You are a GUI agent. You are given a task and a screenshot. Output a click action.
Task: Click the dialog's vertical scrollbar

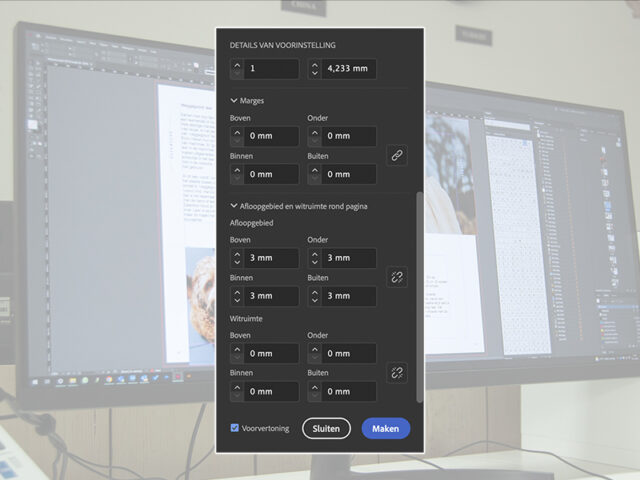coord(419,300)
